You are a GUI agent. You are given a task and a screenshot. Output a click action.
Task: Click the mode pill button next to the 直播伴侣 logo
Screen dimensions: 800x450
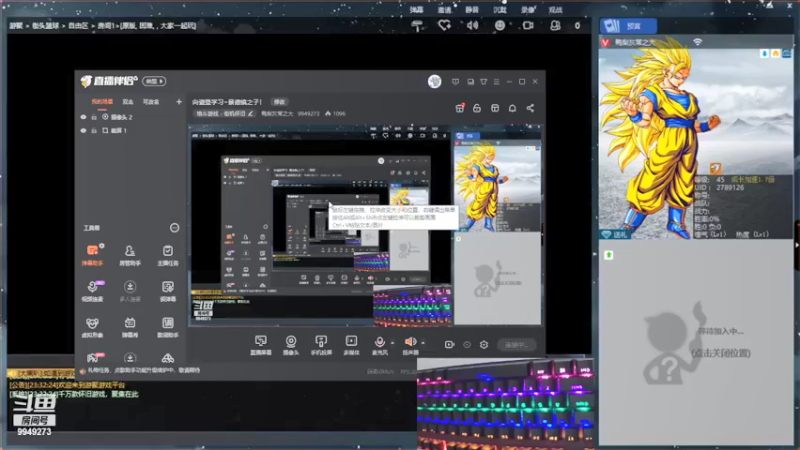154,81
